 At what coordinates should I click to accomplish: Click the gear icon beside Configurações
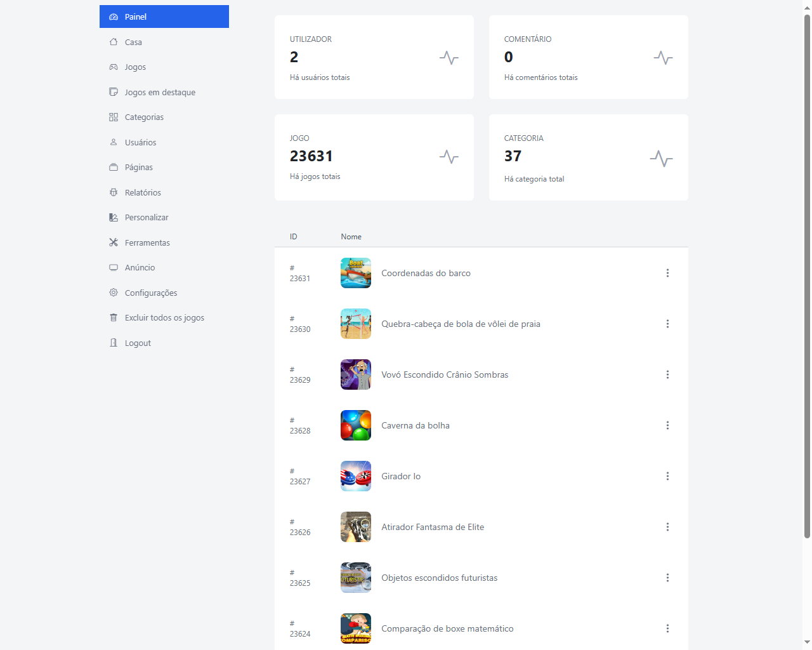(114, 293)
